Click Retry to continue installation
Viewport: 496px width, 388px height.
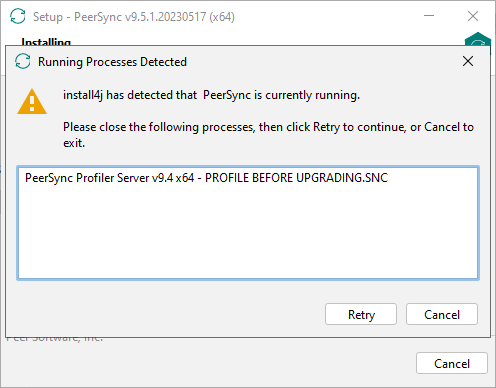tap(361, 314)
